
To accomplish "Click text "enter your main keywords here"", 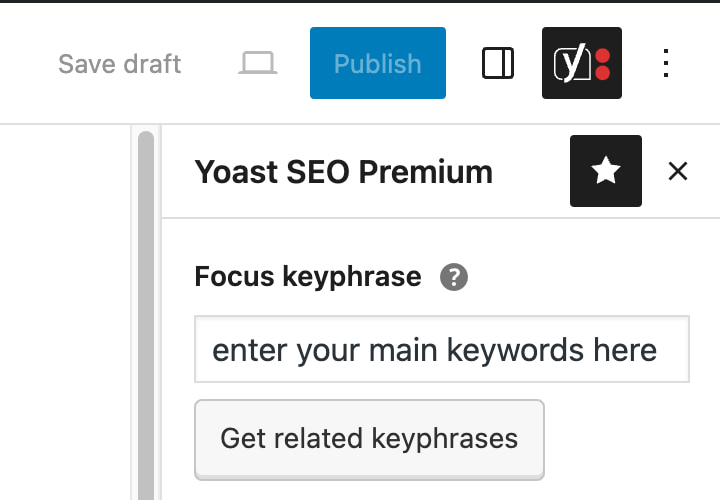I will click(434, 350).
